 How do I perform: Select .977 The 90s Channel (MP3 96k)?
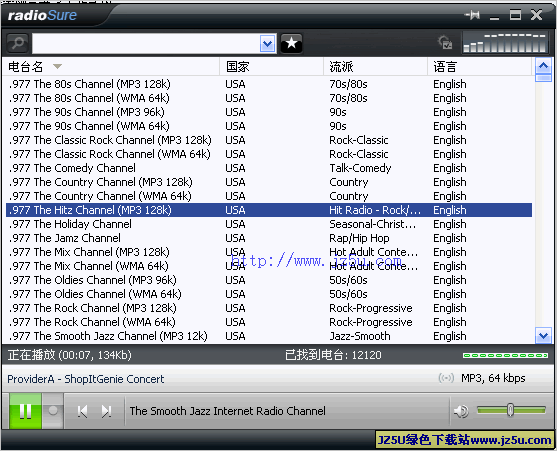[x=269, y=112]
